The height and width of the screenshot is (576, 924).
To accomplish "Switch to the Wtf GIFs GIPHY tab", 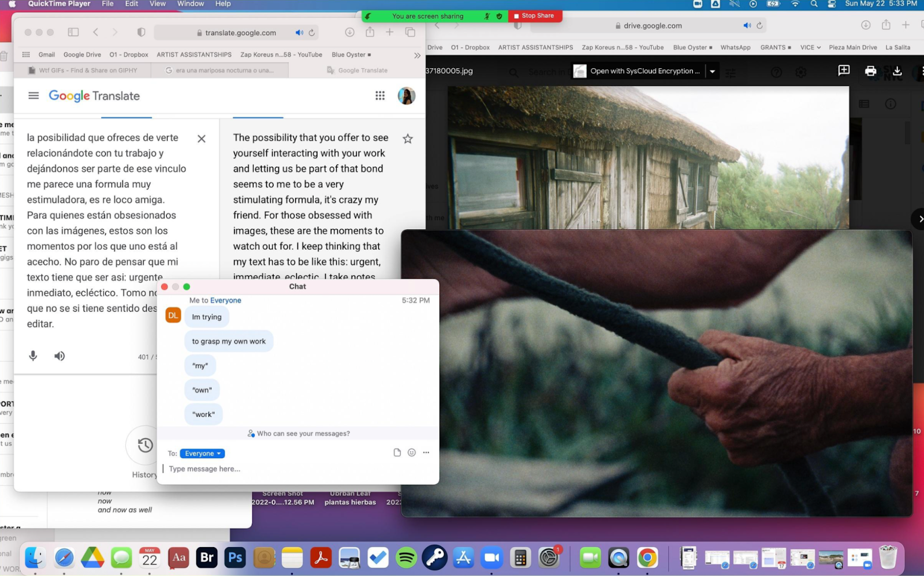I will pos(82,70).
